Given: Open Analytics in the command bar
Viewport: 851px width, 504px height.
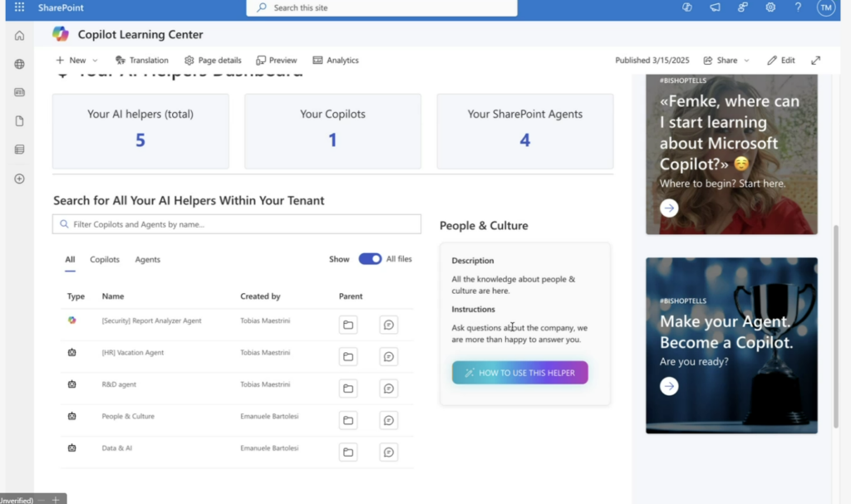Looking at the screenshot, I should point(336,61).
